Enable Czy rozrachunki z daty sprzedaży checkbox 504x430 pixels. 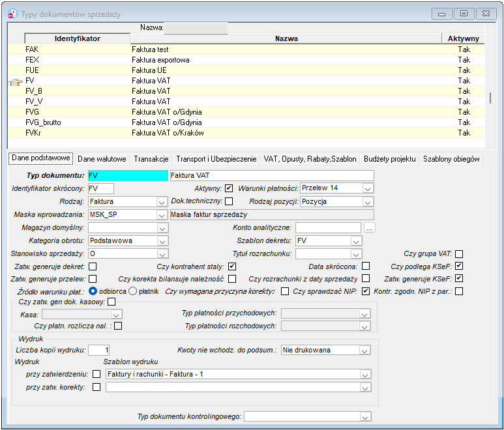tap(366, 278)
